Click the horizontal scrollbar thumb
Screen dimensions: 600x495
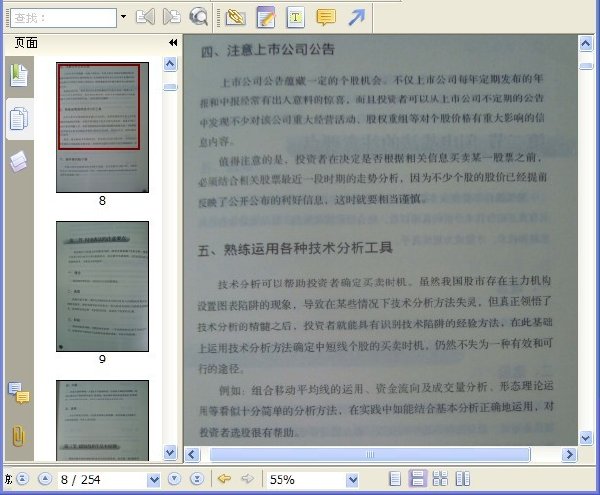point(370,454)
